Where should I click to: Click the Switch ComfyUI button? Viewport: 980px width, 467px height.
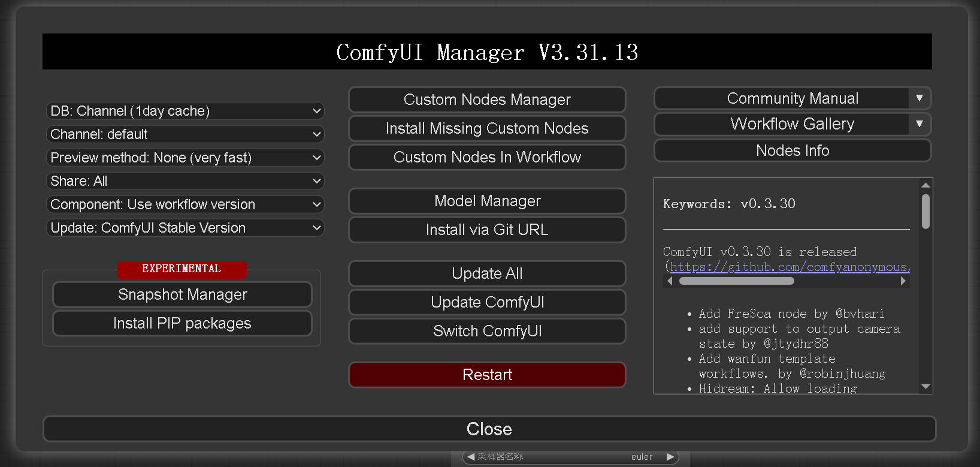coord(487,331)
